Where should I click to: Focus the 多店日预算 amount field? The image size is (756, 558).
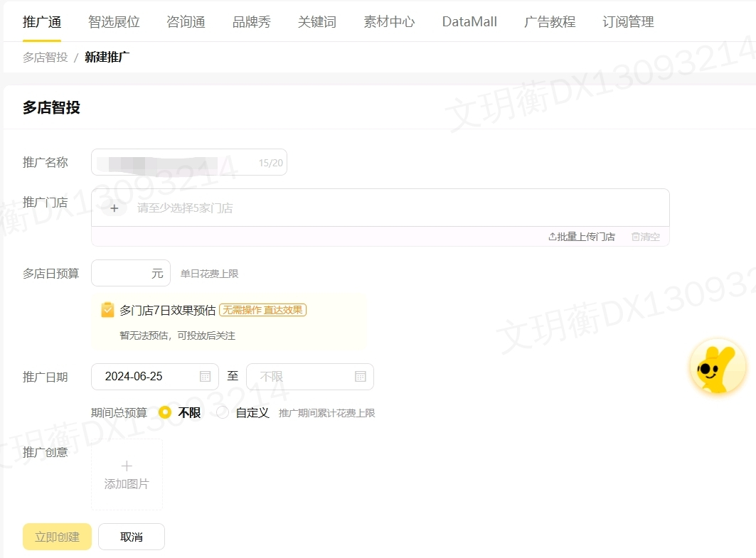pyautogui.click(x=131, y=273)
